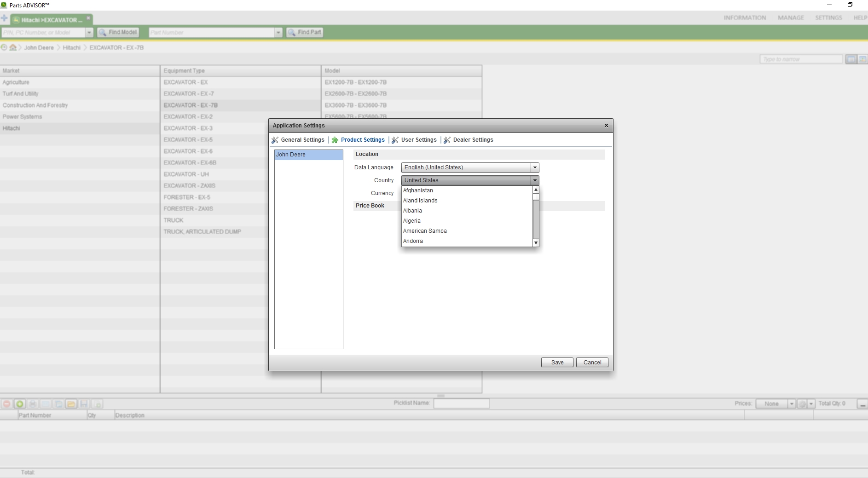Image resolution: width=868 pixels, height=478 pixels.
Task: Click the add new tab plus icon
Action: tap(4, 19)
